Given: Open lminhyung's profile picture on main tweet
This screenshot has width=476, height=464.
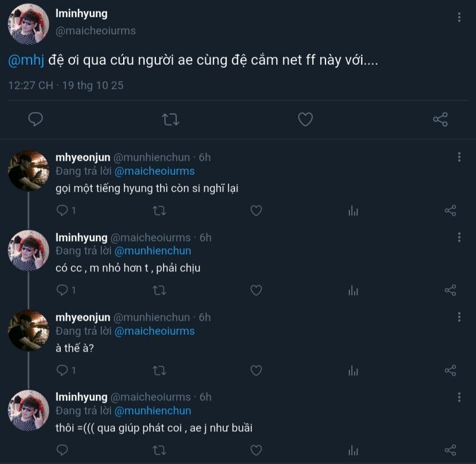Looking at the screenshot, I should coord(28,24).
